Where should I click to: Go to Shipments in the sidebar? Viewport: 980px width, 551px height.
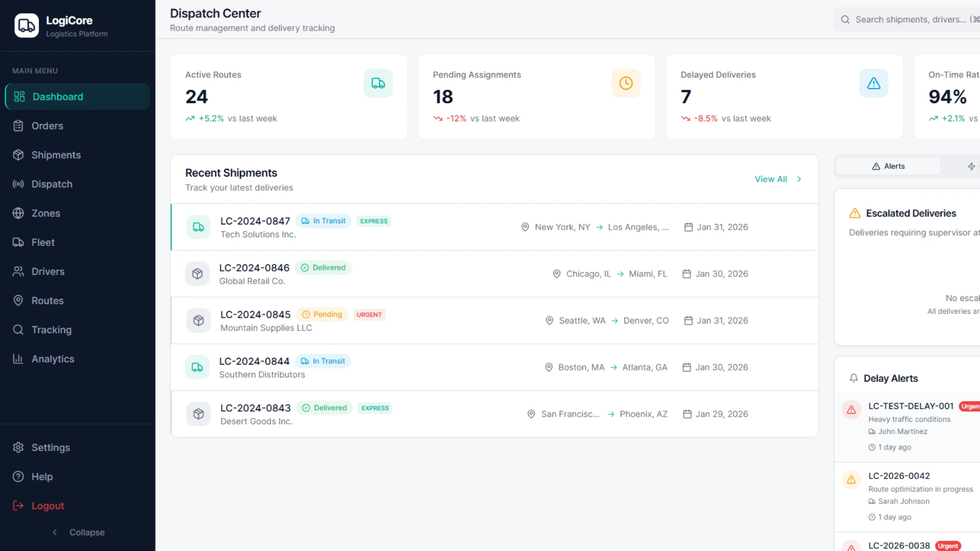78,155
